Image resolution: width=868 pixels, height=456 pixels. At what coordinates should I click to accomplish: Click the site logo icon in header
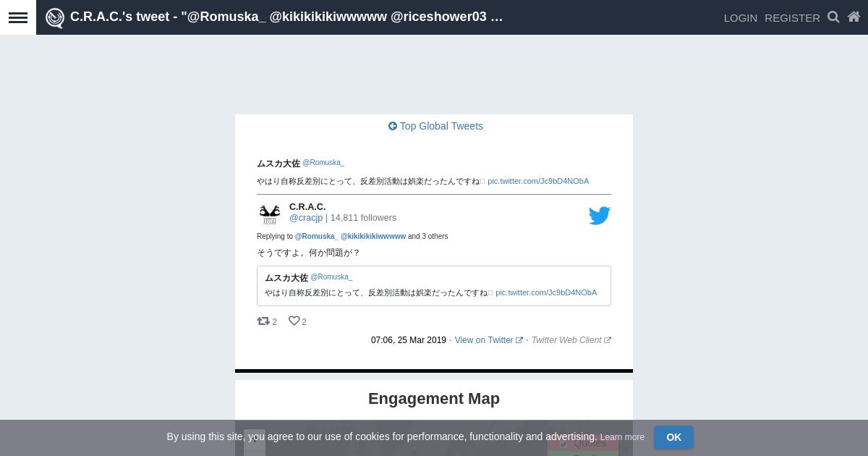55,17
